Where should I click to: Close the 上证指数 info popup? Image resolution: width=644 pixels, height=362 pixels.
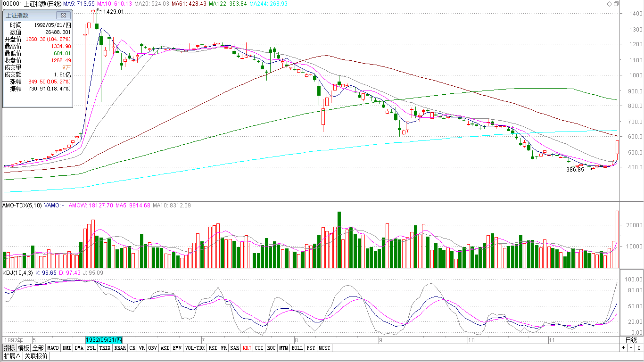click(63, 16)
